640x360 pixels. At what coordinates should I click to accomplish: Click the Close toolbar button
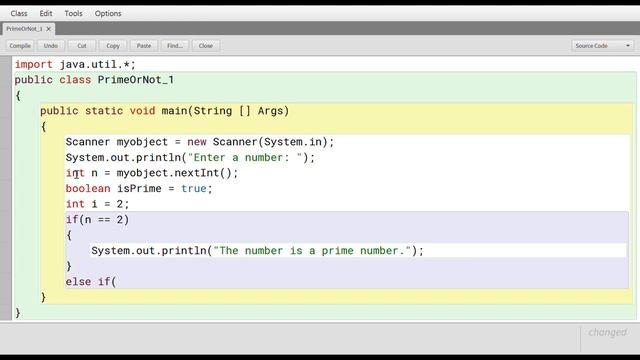point(206,46)
